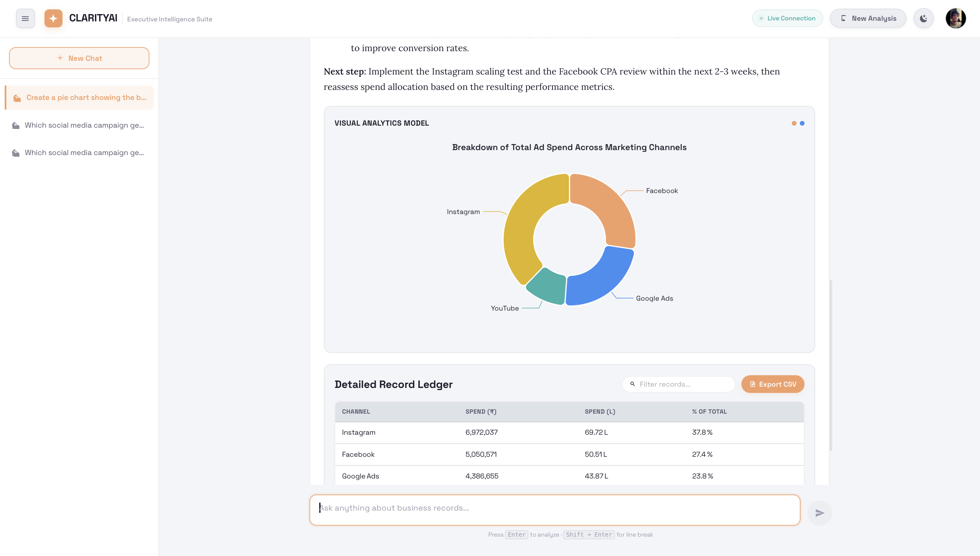The image size is (980, 556).
Task: Click the search icon in the Filter records box
Action: [x=632, y=384]
